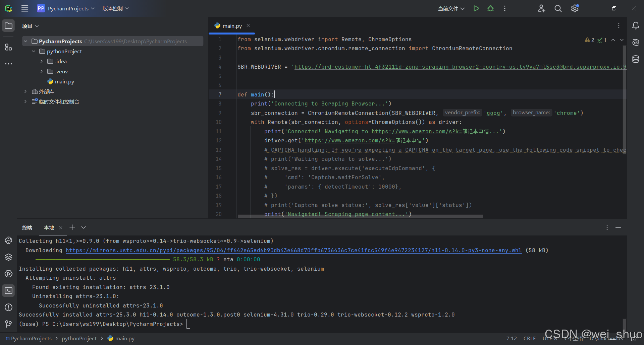644x345 pixels.
Task: Open the Database tool window
Action: coord(636,59)
